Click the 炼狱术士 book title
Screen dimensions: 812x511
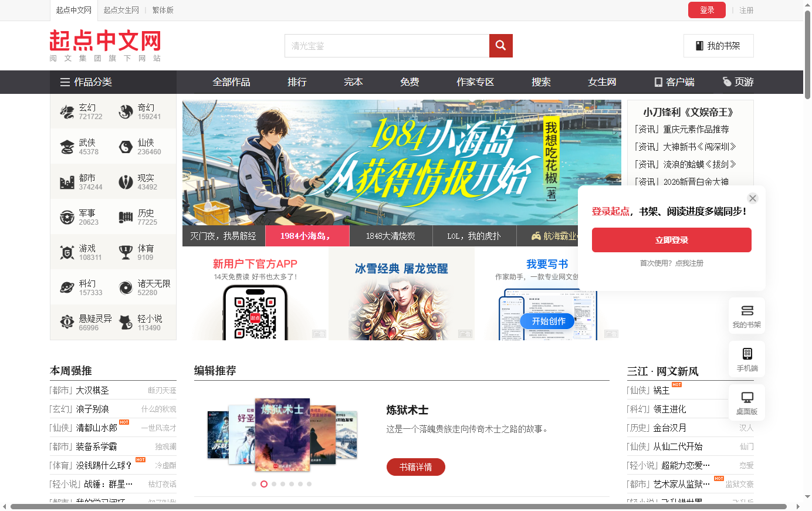tap(407, 410)
